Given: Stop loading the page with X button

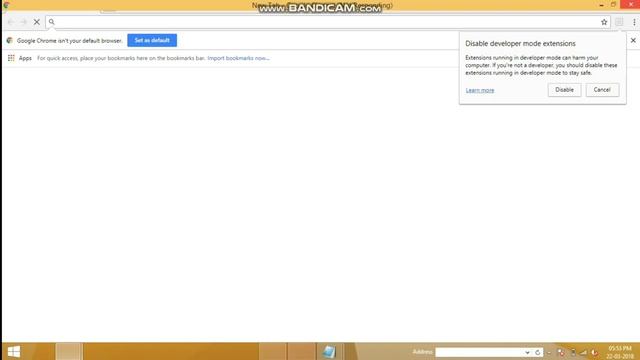Looking at the screenshot, I should [x=37, y=22].
